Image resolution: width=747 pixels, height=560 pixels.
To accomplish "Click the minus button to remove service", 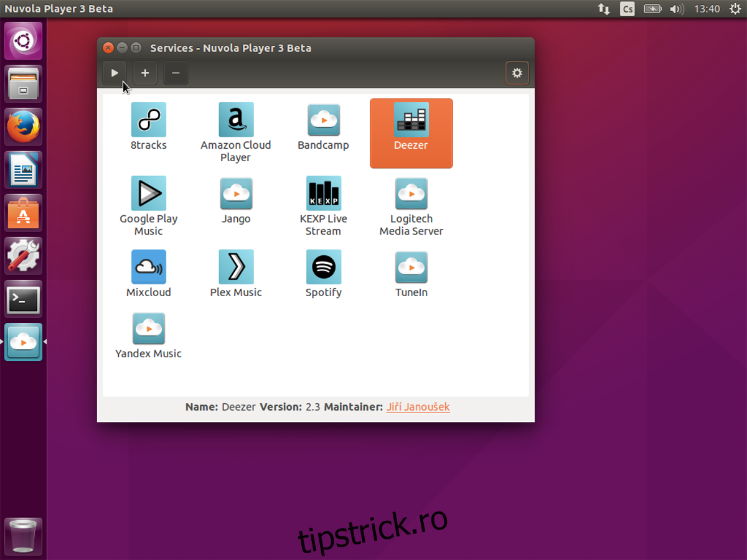I will click(x=176, y=73).
